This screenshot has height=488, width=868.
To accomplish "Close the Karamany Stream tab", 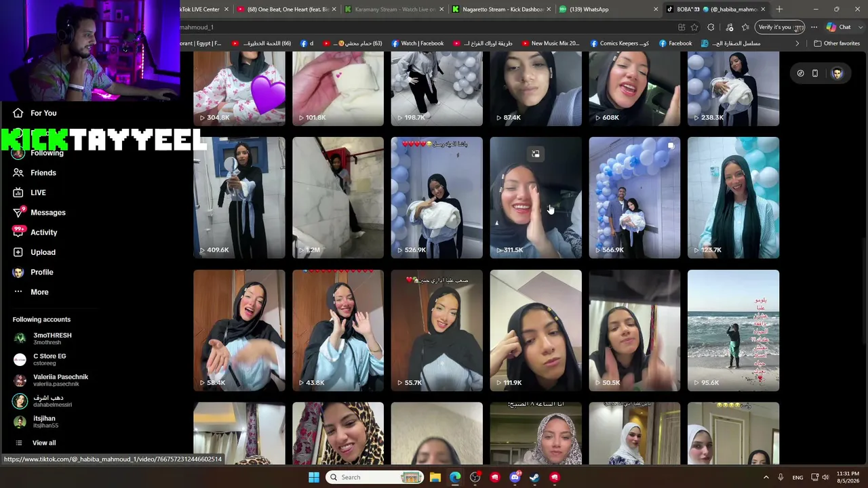I will [x=441, y=9].
